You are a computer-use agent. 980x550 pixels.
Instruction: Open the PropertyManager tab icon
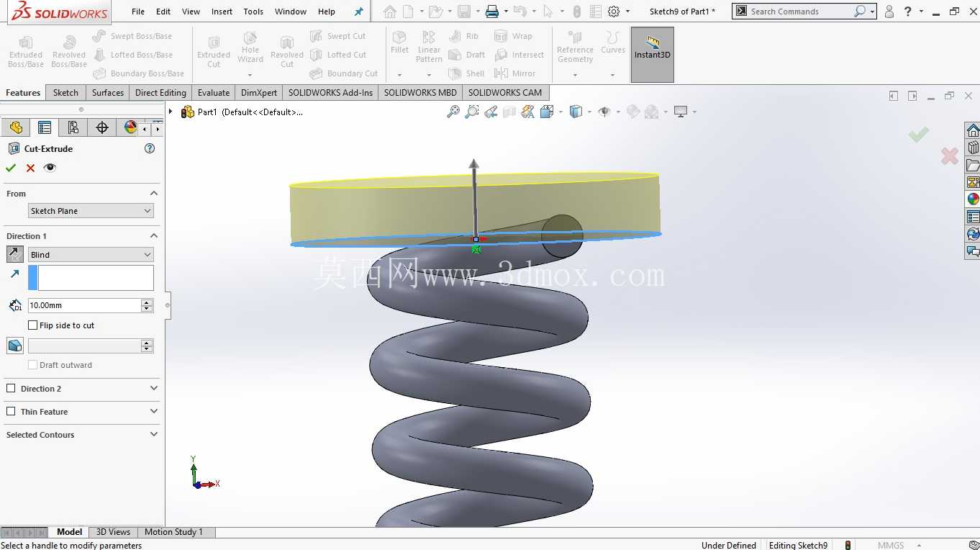(x=45, y=127)
